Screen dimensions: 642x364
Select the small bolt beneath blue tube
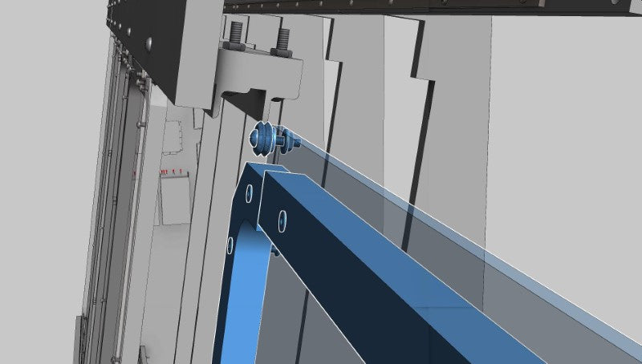point(277,252)
